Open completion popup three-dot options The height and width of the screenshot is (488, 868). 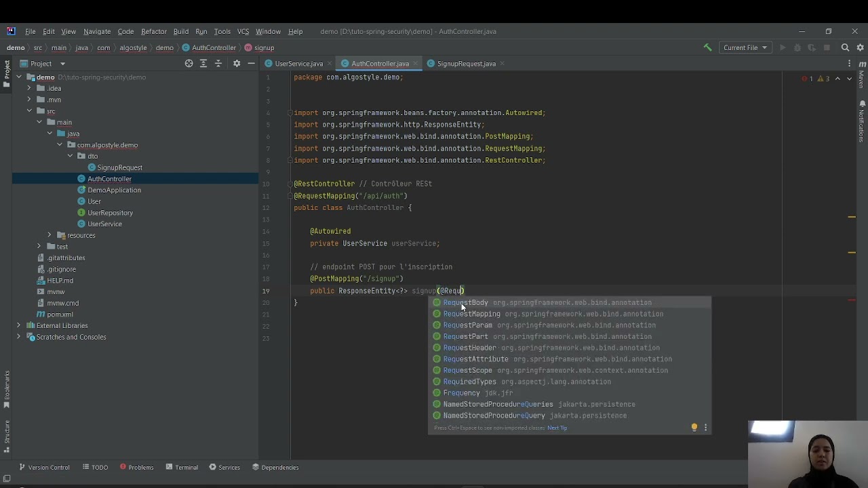(x=705, y=428)
